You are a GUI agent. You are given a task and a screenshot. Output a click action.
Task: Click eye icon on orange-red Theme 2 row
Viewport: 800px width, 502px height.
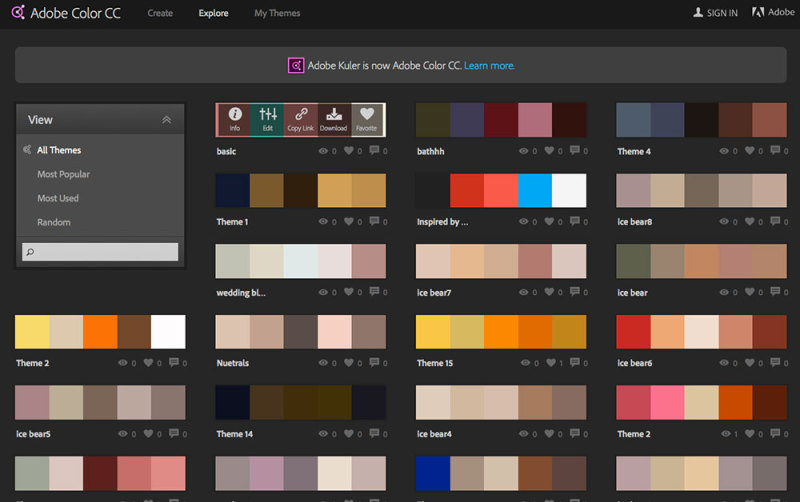coord(726,434)
